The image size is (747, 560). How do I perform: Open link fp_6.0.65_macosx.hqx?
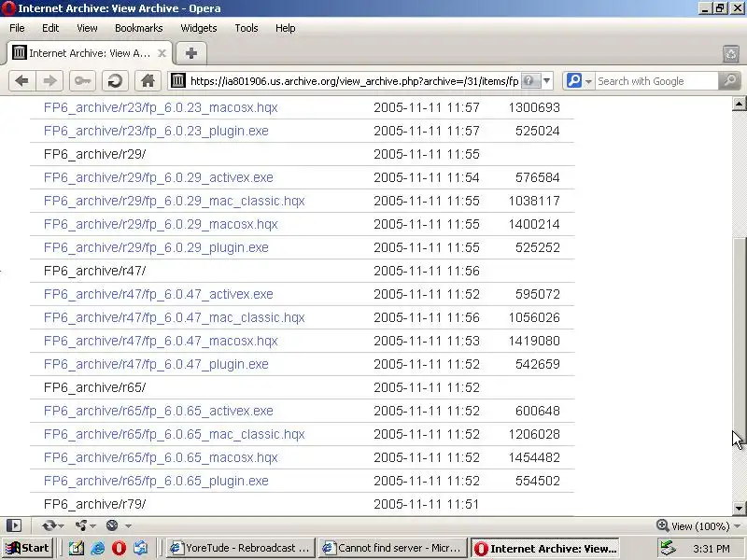(161, 457)
